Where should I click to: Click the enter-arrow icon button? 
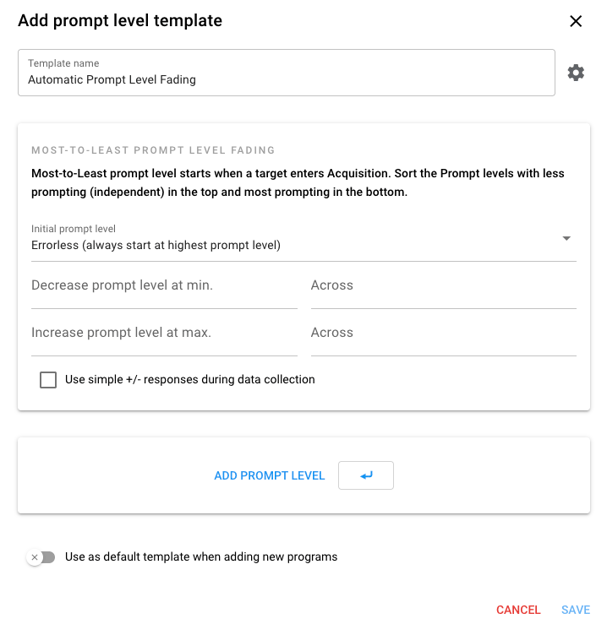[366, 476]
